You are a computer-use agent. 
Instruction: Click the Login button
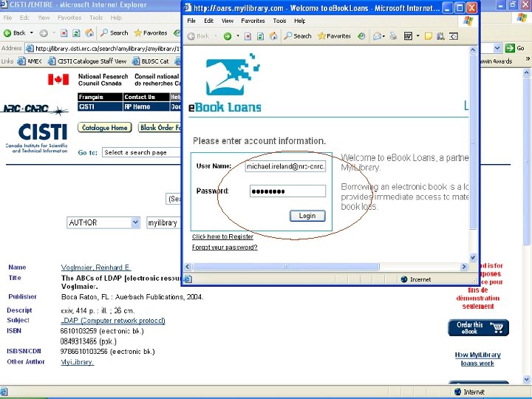pos(307,216)
